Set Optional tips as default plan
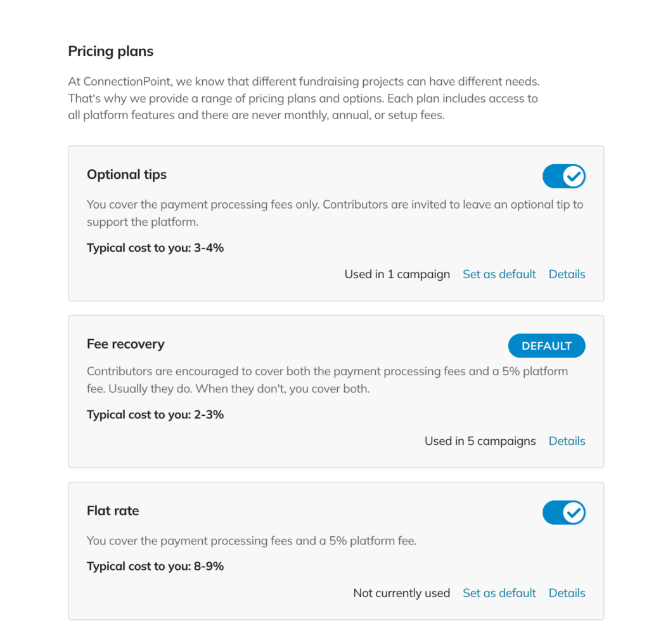 (499, 274)
